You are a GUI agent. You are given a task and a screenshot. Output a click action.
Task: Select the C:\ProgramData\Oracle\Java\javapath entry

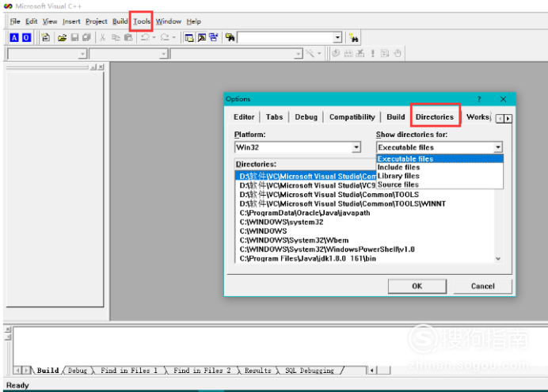304,213
